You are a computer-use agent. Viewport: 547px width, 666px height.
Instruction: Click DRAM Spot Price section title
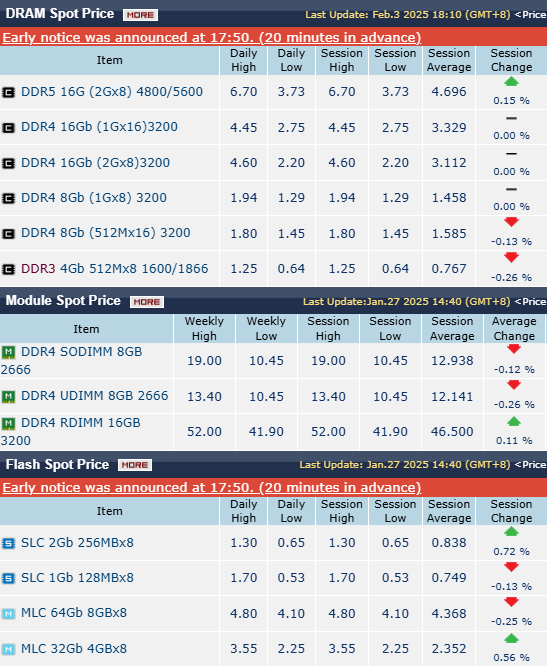pos(60,14)
